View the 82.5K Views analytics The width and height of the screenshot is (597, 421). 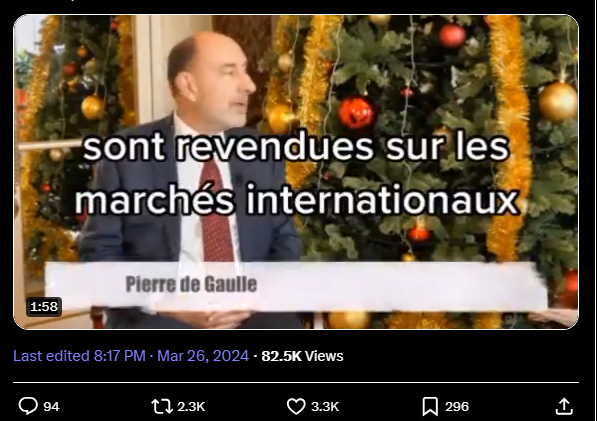[302, 356]
